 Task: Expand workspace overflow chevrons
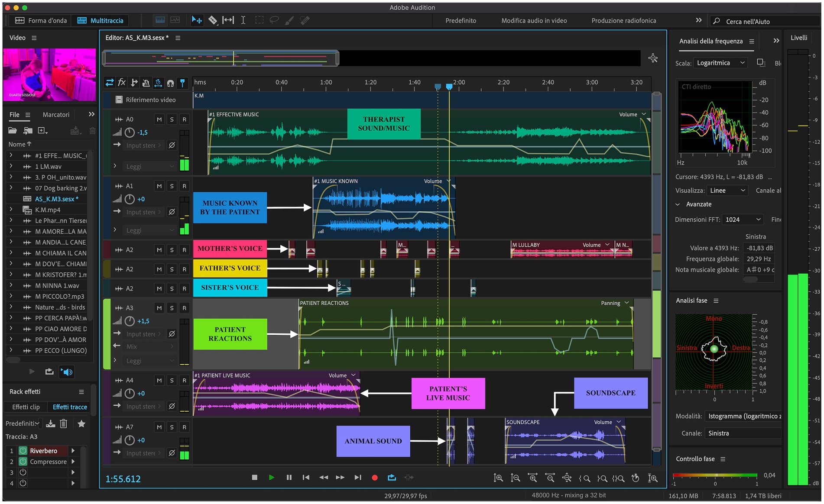[698, 20]
